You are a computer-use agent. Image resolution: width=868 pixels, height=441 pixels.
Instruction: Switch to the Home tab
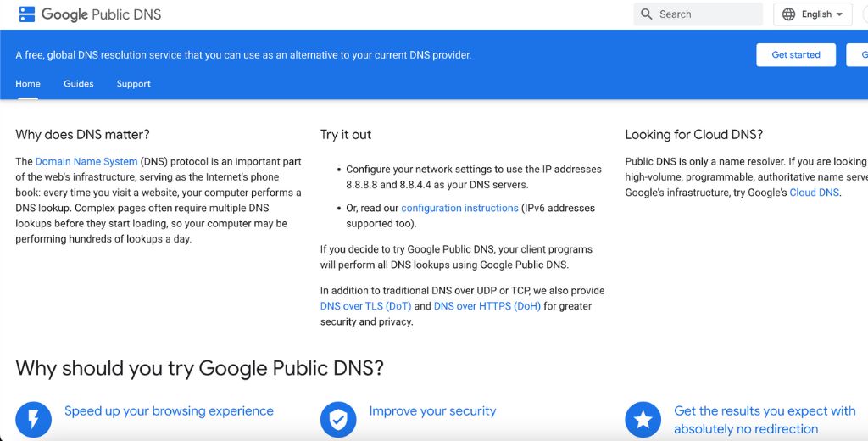[28, 84]
